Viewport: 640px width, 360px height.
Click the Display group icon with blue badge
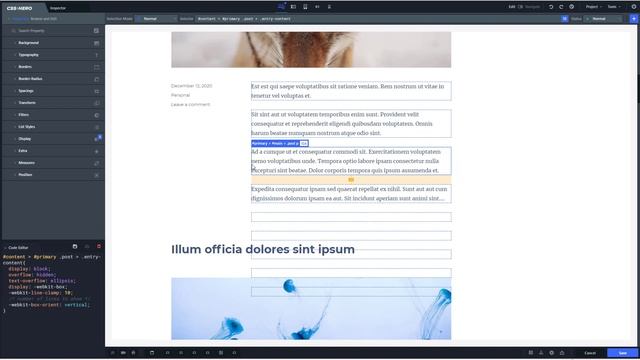[98, 138]
